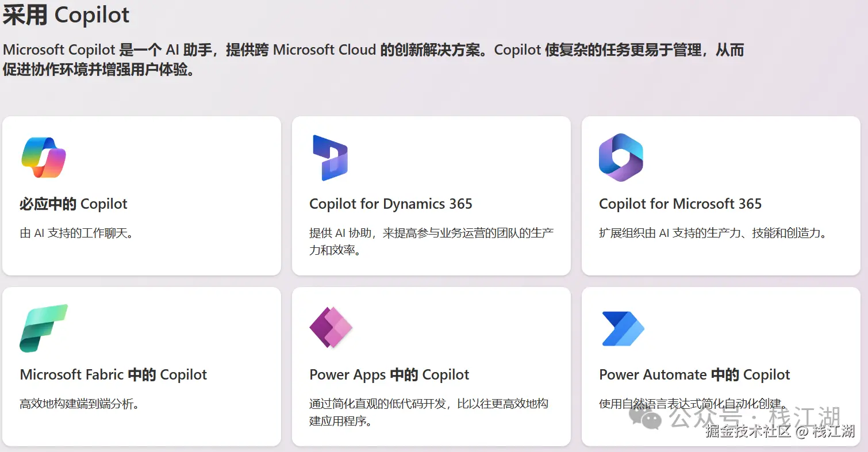This screenshot has height=452, width=868.
Task: Click the Microsoft 365 hexagon logo icon
Action: tap(621, 158)
